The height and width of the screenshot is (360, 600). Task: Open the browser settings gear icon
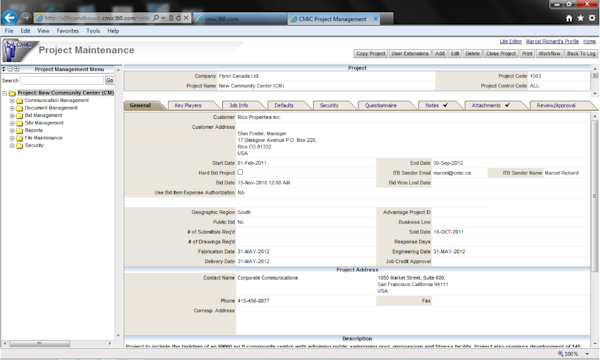pos(592,18)
